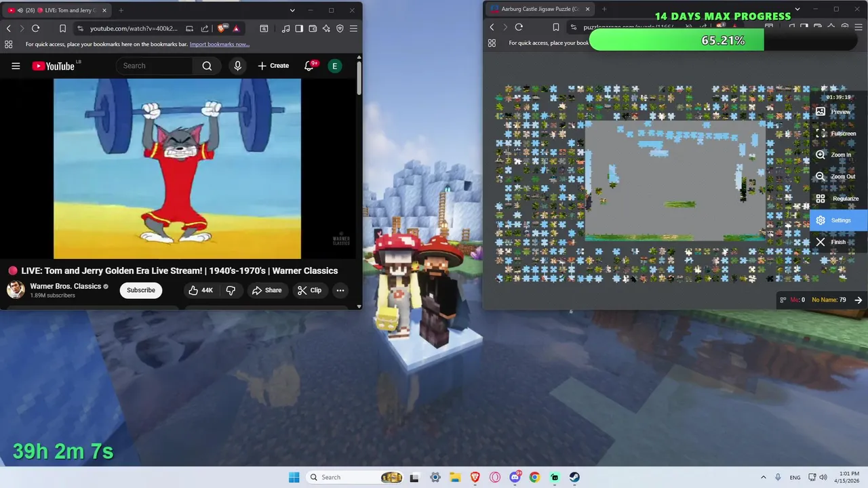Open Brave playlist music note icon
868x488 pixels.
click(285, 28)
